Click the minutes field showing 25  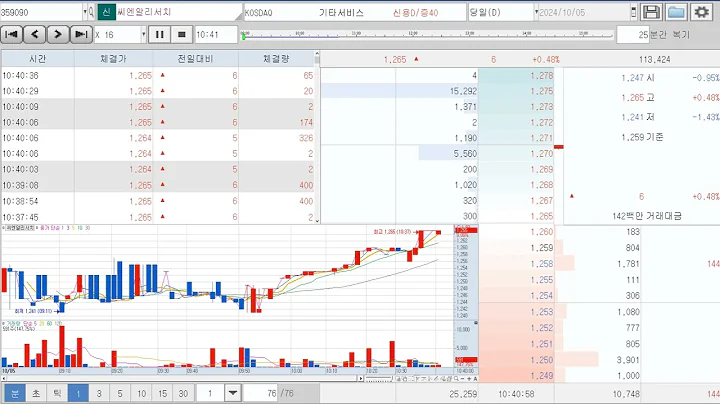[x=633, y=34]
